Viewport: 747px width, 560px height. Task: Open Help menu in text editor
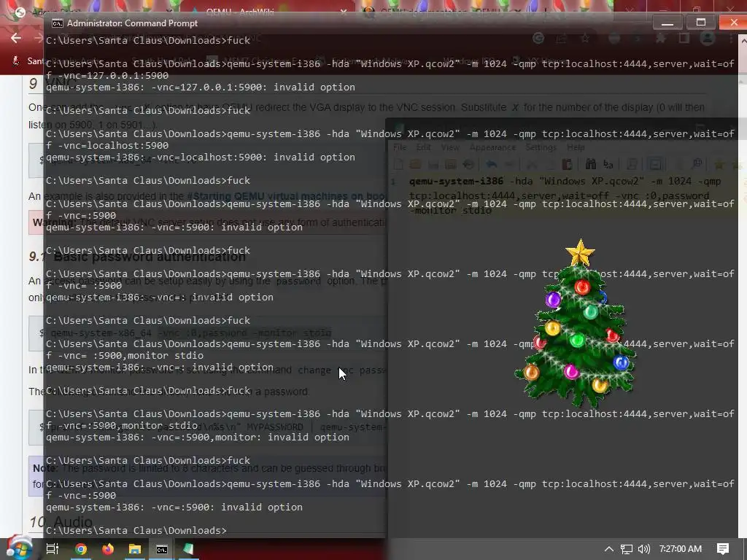click(576, 147)
